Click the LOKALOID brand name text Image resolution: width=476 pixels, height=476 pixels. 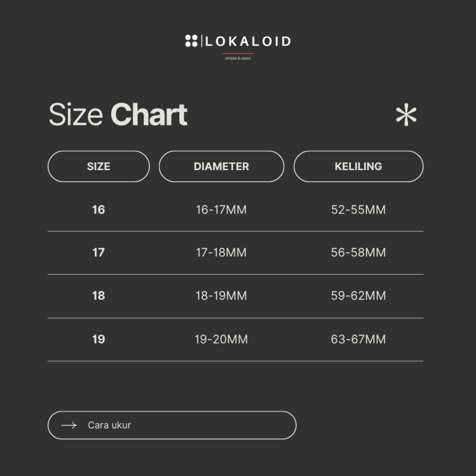pos(248,41)
